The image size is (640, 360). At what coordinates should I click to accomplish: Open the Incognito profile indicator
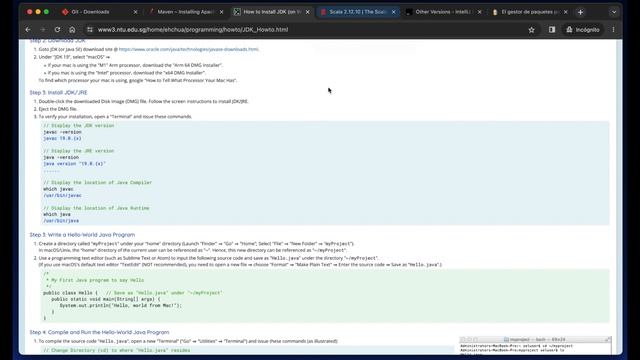pos(583,29)
